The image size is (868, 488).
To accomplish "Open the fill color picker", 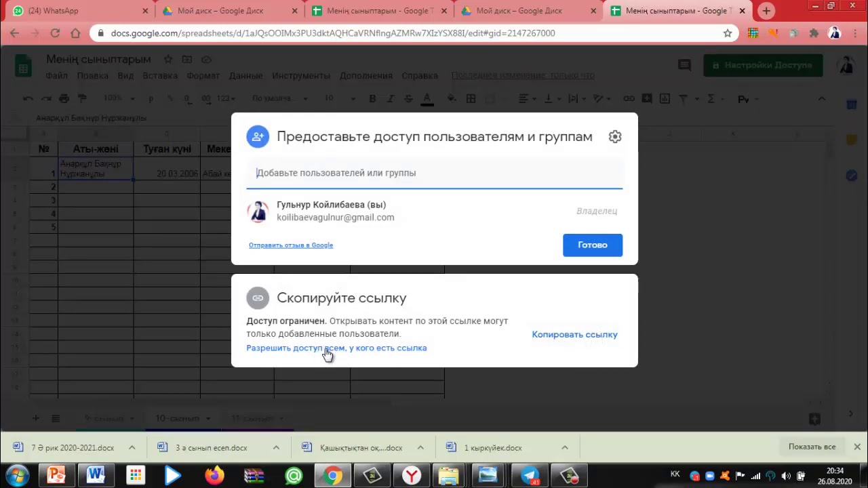I will tap(452, 99).
